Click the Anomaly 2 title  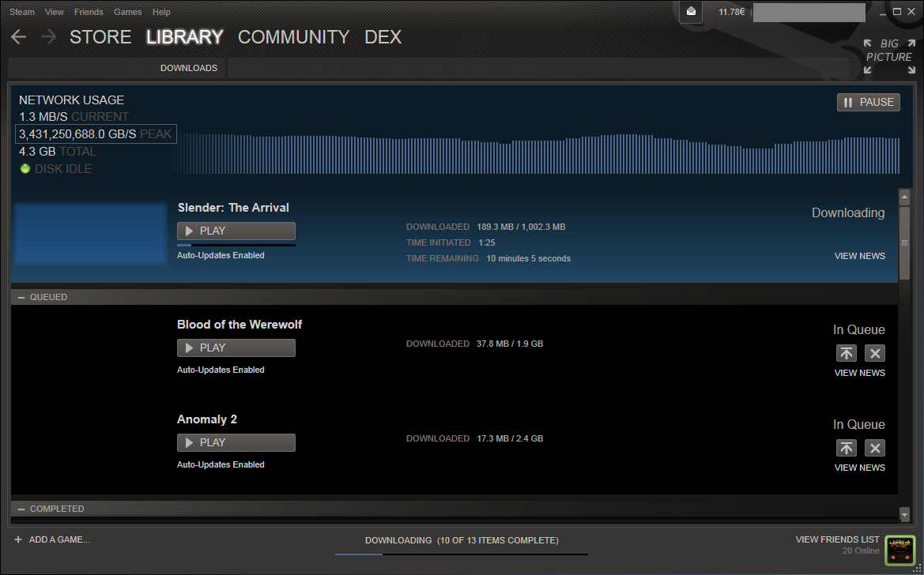tap(207, 419)
